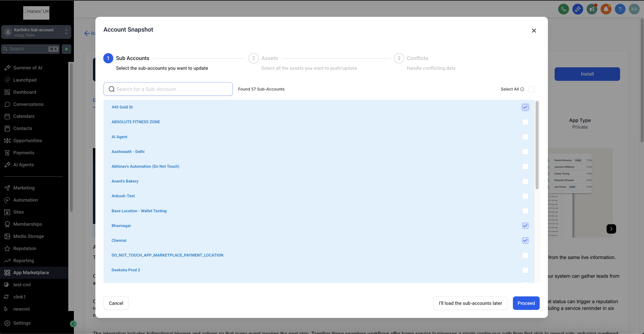Click I'll load the sub-accounts later
Screen dimensions: 644x334
coord(470,303)
